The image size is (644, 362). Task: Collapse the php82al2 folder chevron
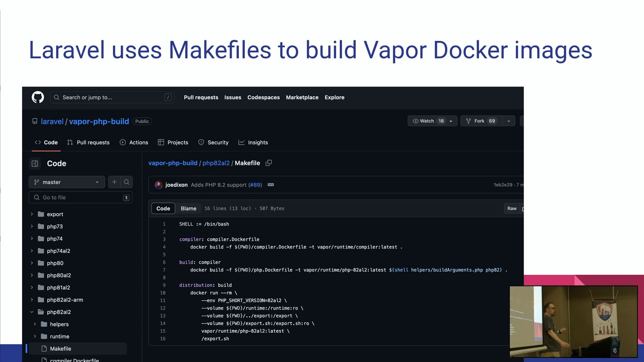[x=32, y=312]
